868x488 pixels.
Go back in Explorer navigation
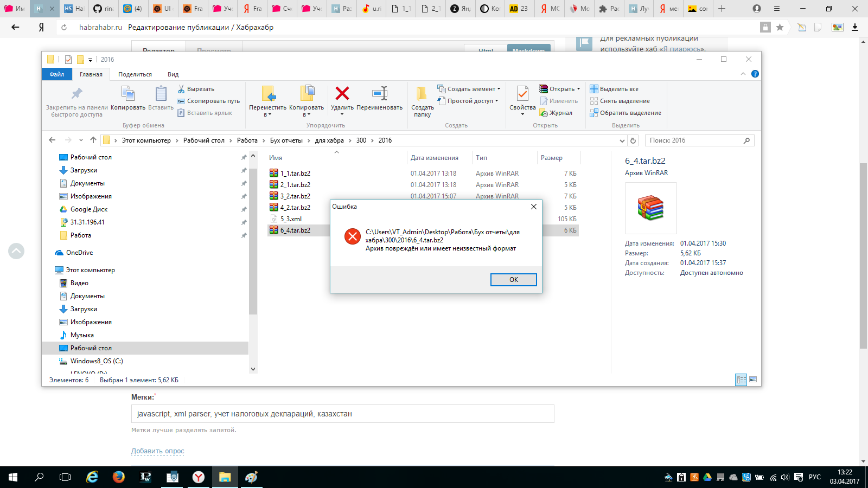click(x=52, y=140)
